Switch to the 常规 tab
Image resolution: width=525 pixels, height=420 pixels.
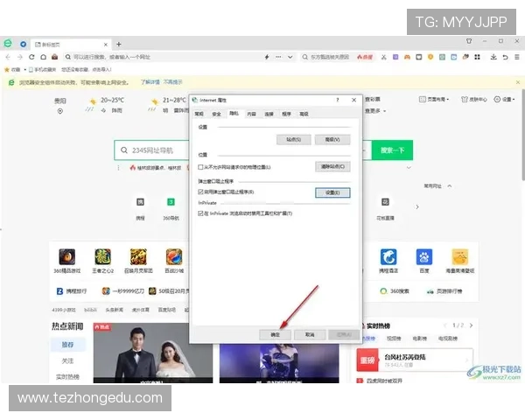[199, 114]
